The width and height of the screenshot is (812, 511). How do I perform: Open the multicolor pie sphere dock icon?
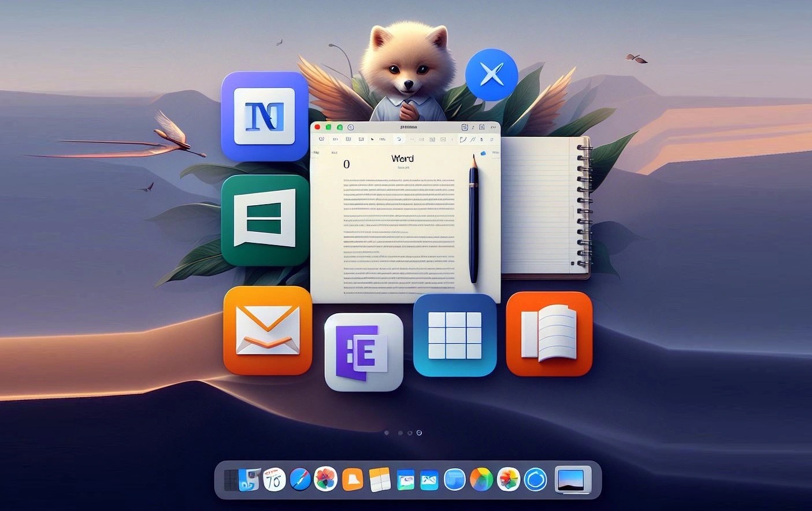pyautogui.click(x=481, y=480)
